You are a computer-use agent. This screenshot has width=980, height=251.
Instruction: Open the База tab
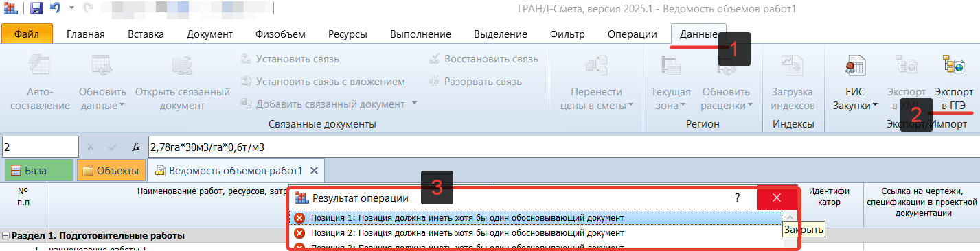tap(38, 170)
